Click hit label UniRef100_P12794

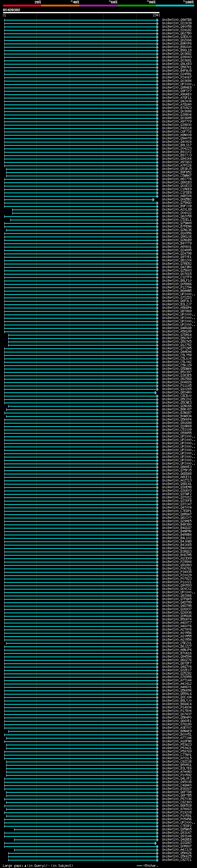pos(177,287)
